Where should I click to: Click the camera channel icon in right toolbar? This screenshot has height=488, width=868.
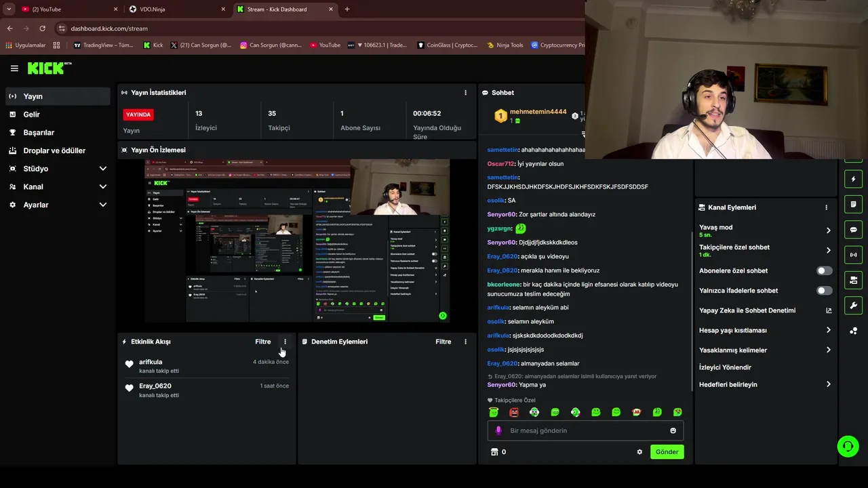(853, 280)
